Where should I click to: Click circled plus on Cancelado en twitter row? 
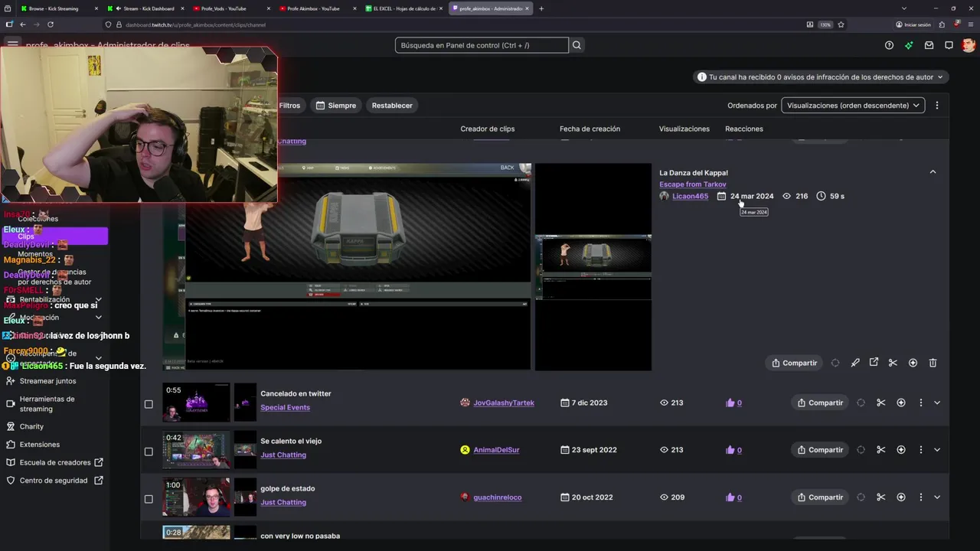click(901, 403)
